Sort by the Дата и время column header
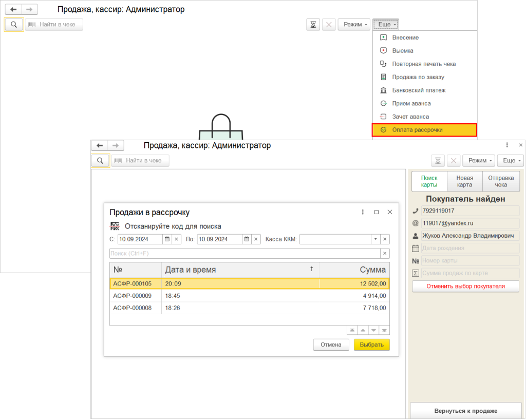 click(239, 270)
